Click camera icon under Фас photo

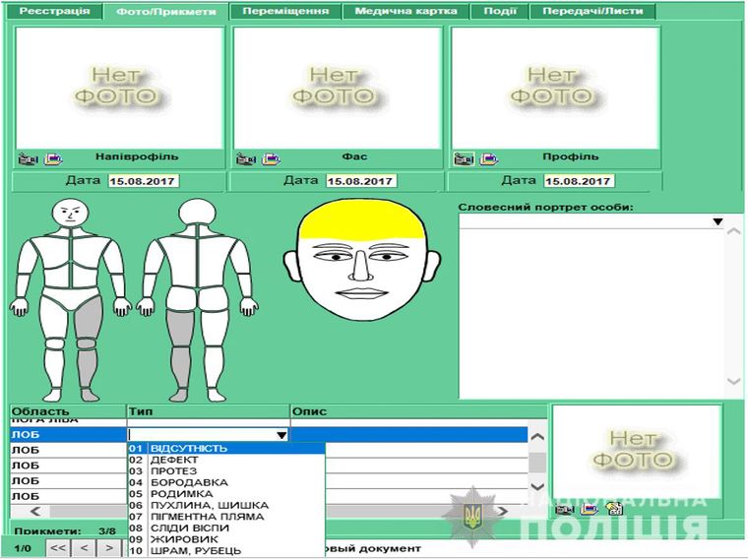[245, 158]
